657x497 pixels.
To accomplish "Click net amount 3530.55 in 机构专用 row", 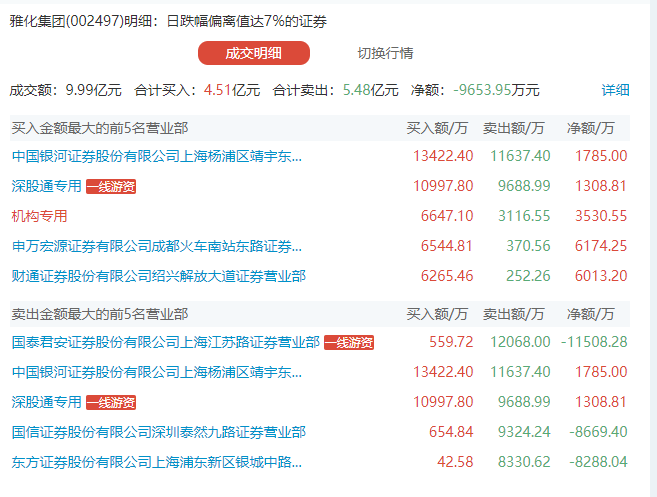I will [x=601, y=216].
